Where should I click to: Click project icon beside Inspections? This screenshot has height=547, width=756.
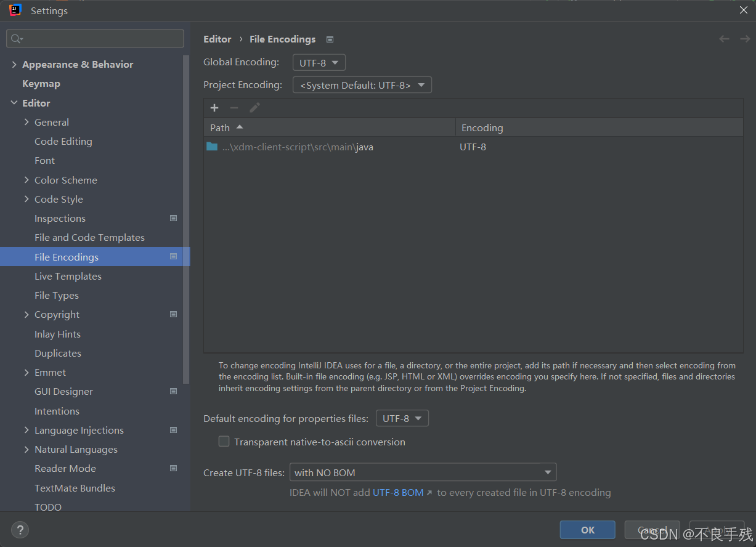tap(173, 218)
